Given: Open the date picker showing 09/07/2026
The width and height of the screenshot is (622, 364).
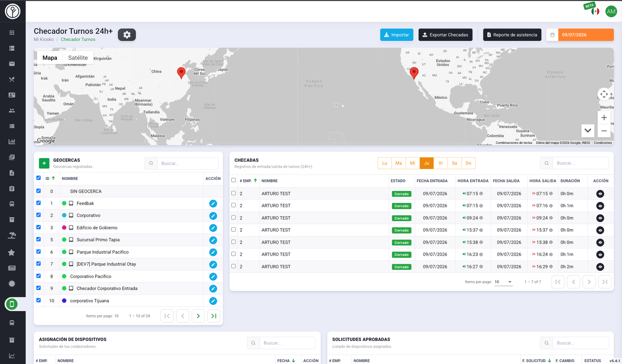Looking at the screenshot, I should (580, 35).
